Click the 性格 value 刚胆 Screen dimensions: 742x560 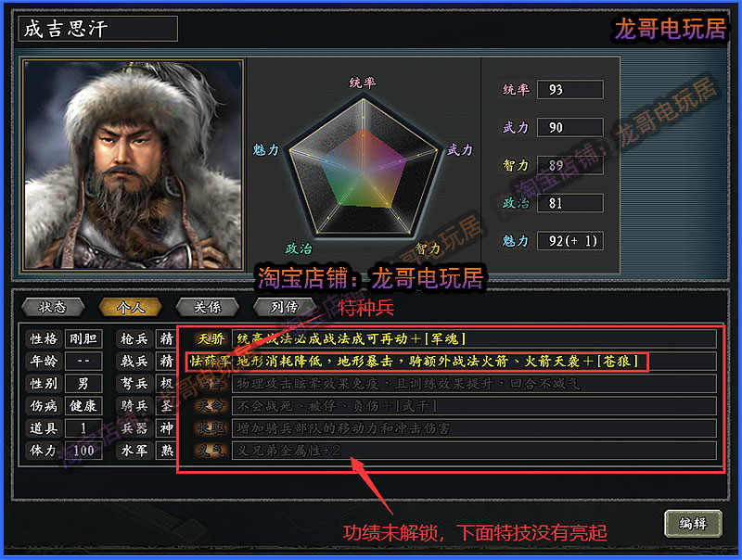[x=83, y=338]
